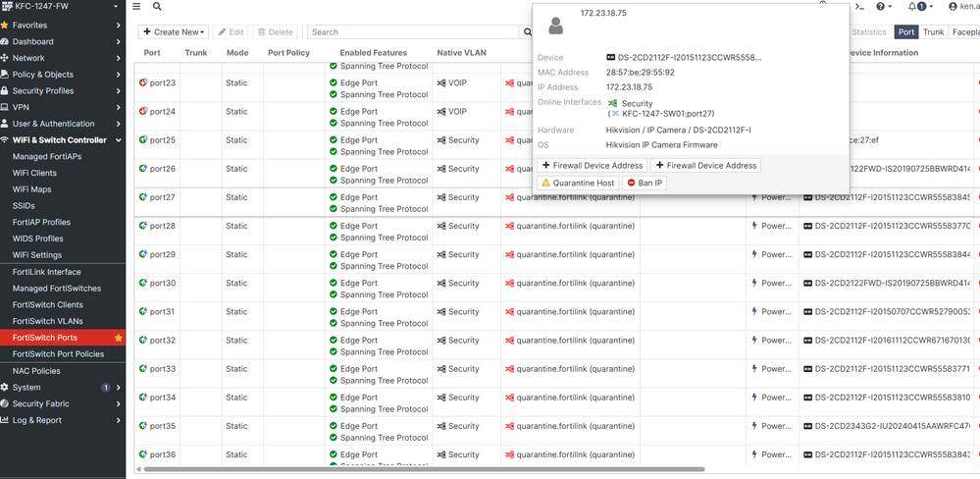Click the power bolt icon in port28 row

(x=754, y=226)
